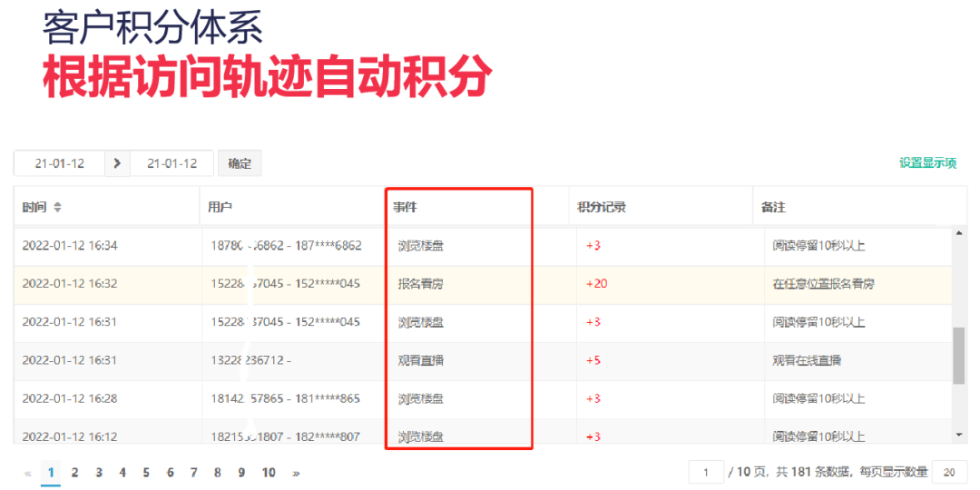Go to page 10 of results
980x490 pixels.
[x=269, y=473]
